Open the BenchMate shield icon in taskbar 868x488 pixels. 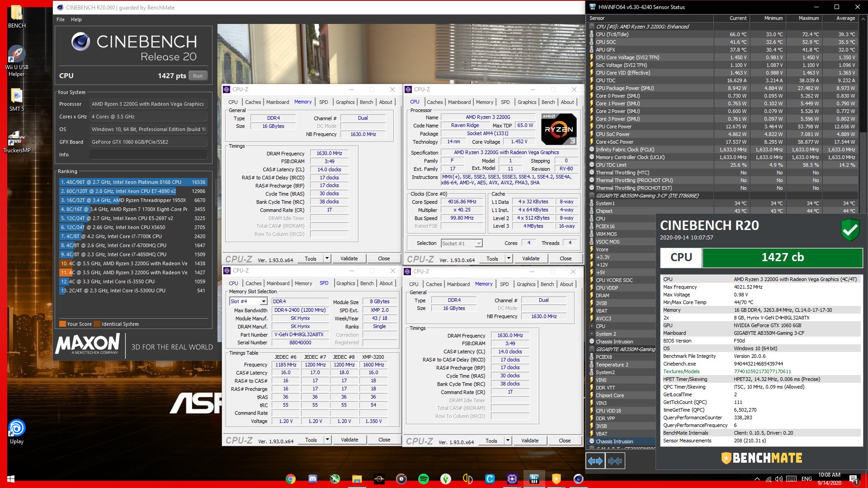click(x=557, y=479)
